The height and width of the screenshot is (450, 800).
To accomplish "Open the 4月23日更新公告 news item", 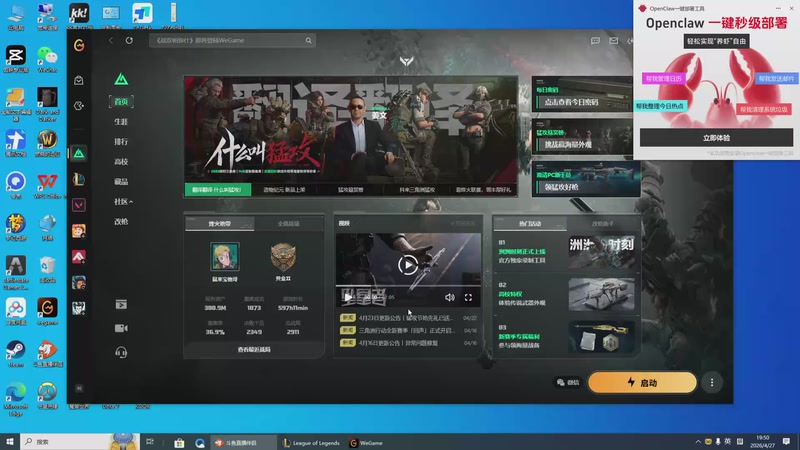I will 408,317.
